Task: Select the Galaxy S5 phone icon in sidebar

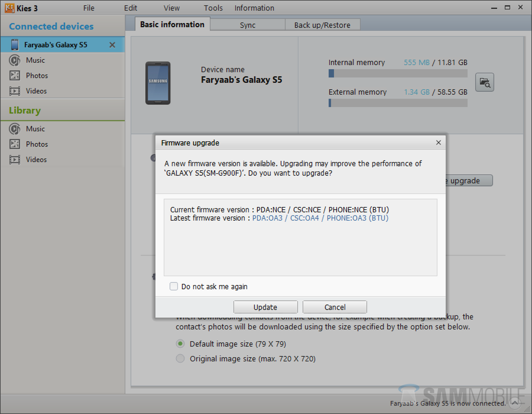Action: tap(15, 45)
